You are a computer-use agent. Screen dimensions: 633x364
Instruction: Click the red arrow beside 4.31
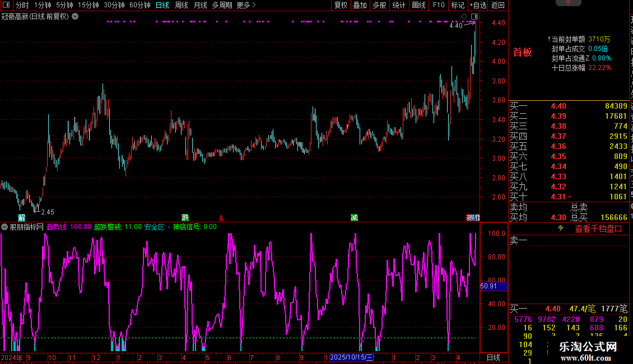570,197
